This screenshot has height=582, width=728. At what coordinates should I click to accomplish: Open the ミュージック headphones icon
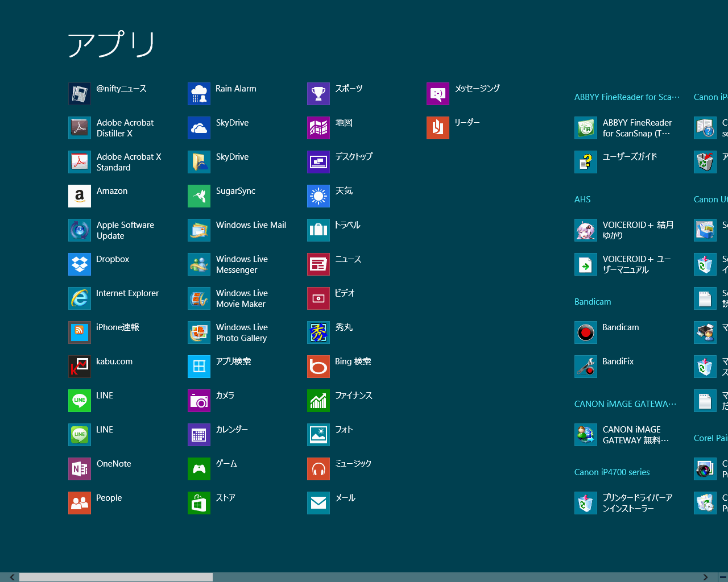tap(318, 469)
